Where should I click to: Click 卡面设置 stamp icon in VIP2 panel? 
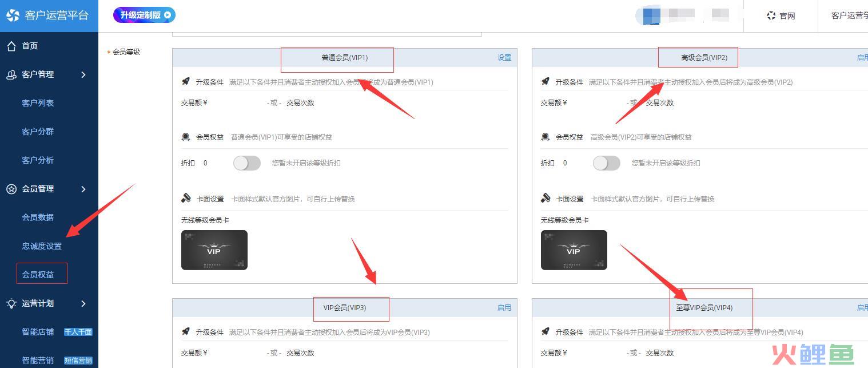tap(546, 199)
